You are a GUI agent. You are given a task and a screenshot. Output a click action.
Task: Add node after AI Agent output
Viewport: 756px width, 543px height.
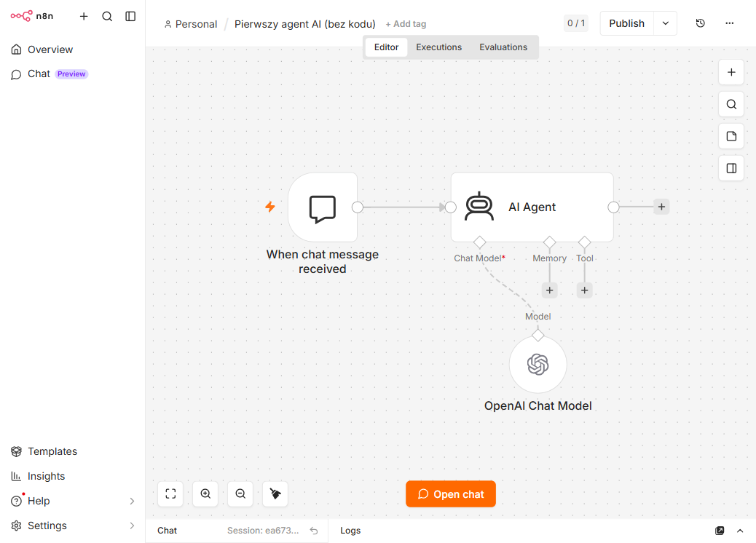pos(661,207)
